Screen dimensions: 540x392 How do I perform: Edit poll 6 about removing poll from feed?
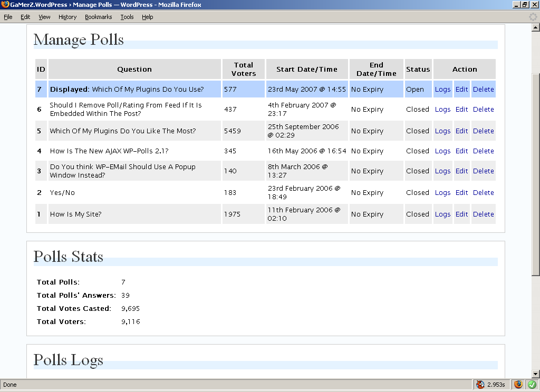coord(461,110)
